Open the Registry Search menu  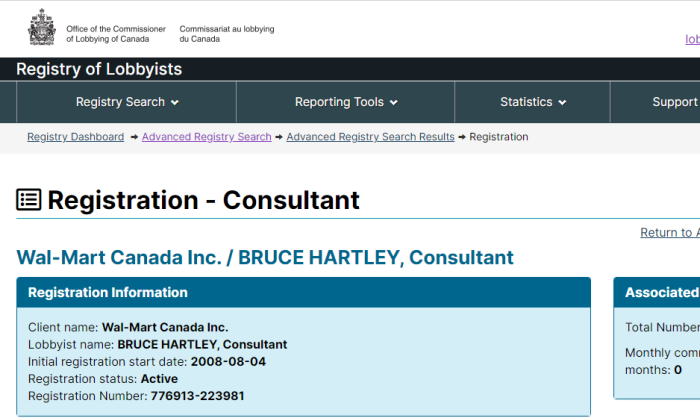[x=126, y=102]
